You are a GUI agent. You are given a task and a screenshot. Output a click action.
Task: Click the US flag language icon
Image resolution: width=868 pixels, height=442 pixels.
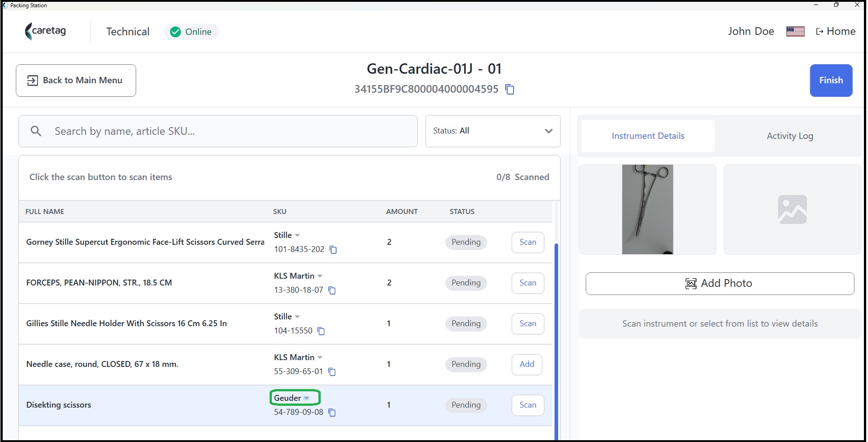coord(795,31)
